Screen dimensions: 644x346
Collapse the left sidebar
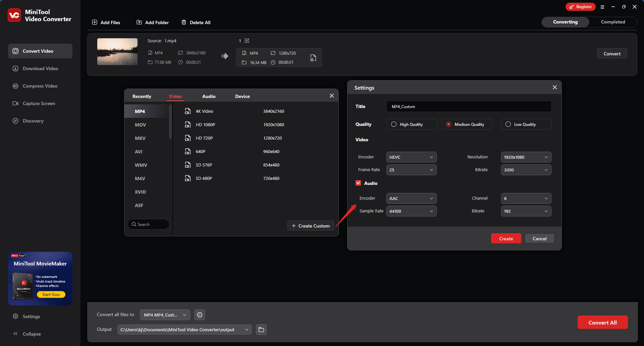click(x=27, y=334)
